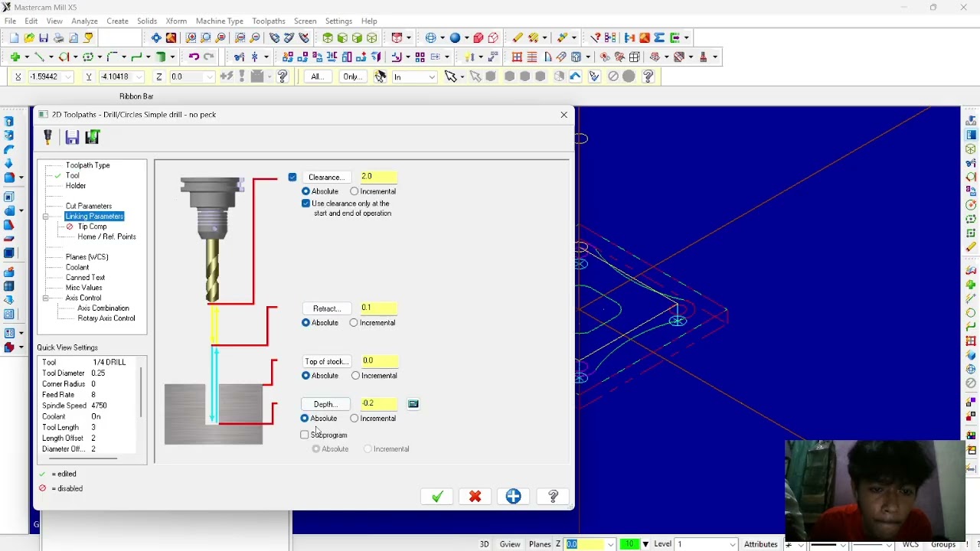Open the Xform menu
The height and width of the screenshot is (551, 980).
[x=176, y=21]
